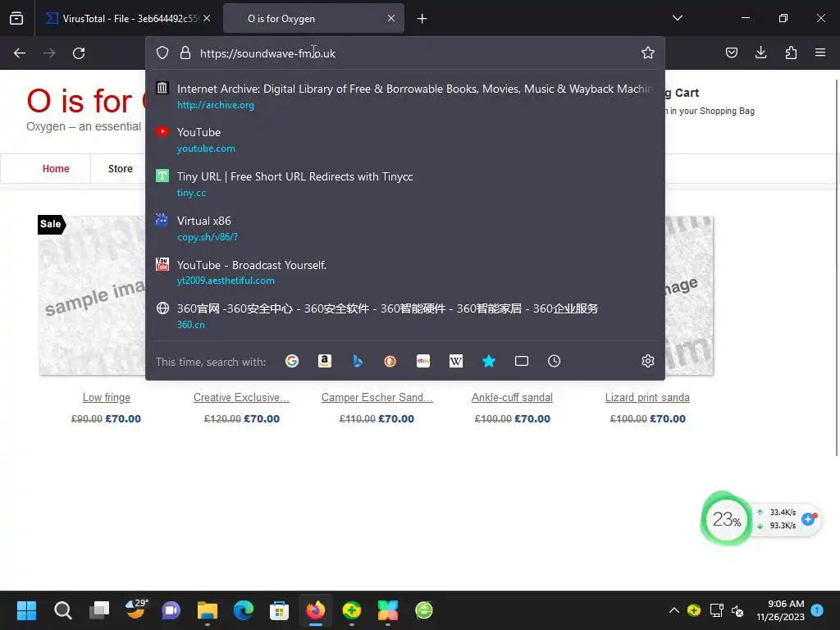The height and width of the screenshot is (630, 840).
Task: Search with Wikipedia this time
Action: pos(456,361)
